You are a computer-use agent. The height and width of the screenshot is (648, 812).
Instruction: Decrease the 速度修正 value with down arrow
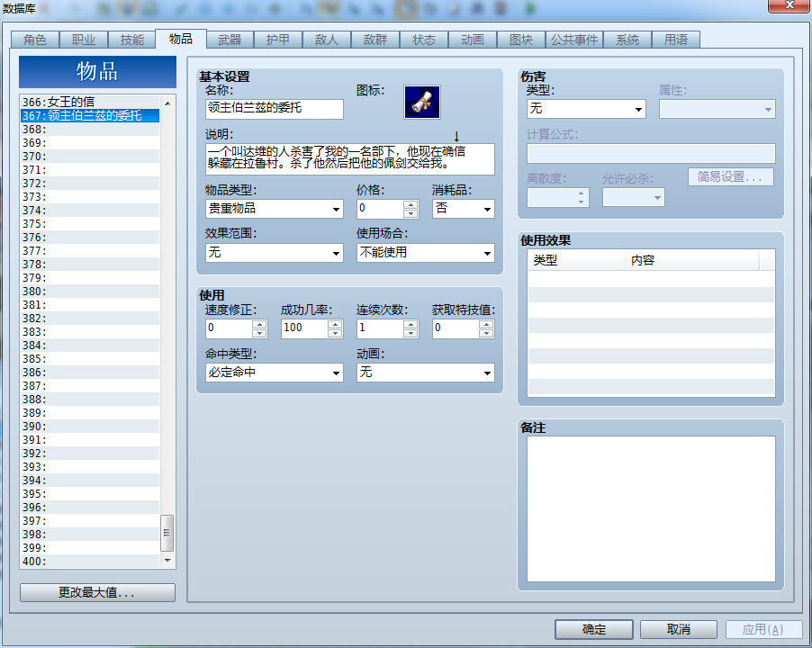(259, 333)
